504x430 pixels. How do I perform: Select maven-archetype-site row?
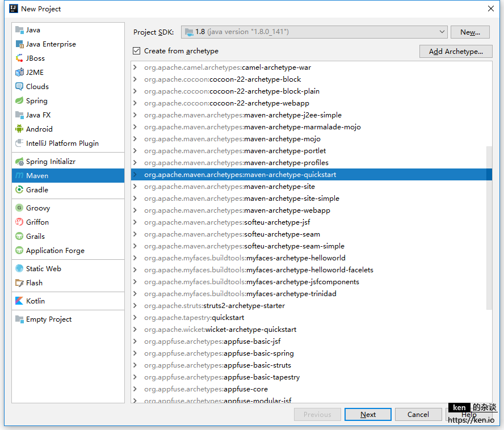pos(311,187)
